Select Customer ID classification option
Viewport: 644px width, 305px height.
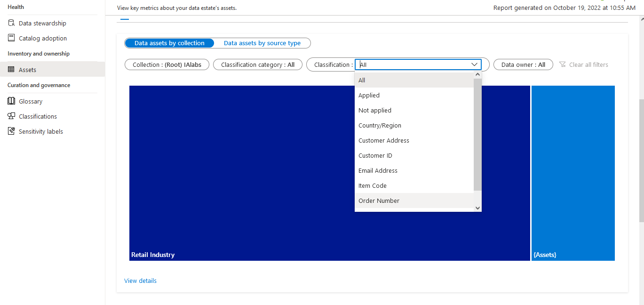(x=414, y=155)
